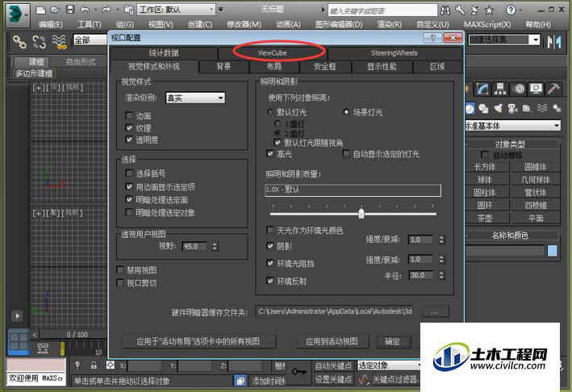This screenshot has width=572, height=392.
Task: Click the Save floppy disk icon
Action: (x=70, y=10)
